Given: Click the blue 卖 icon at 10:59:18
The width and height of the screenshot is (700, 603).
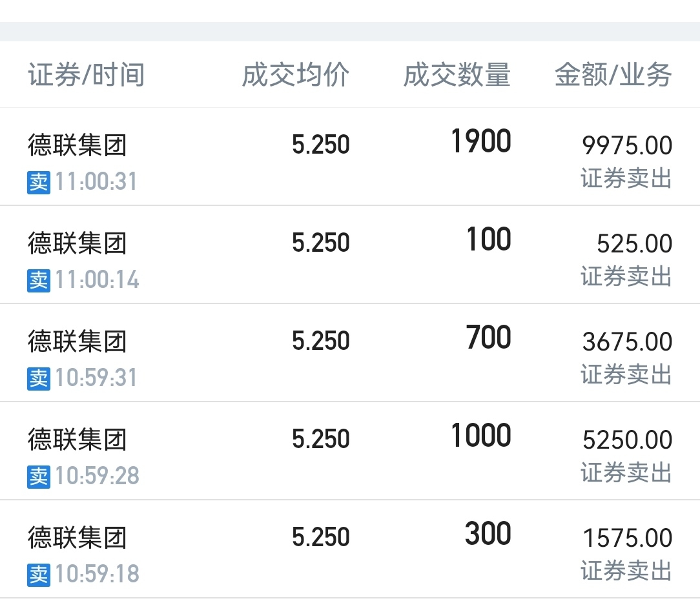Looking at the screenshot, I should point(39,575).
